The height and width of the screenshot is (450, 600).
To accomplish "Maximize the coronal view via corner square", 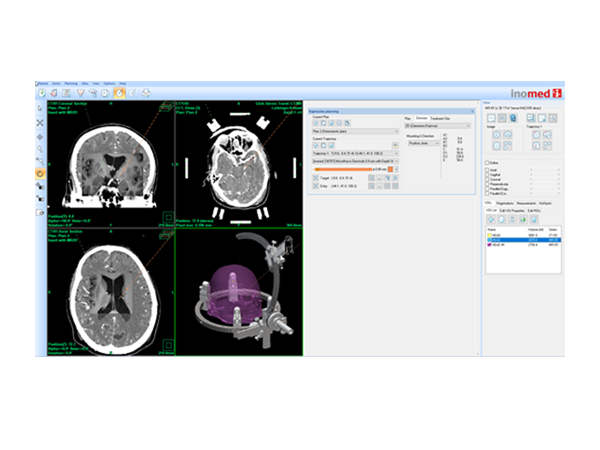I will point(168,217).
